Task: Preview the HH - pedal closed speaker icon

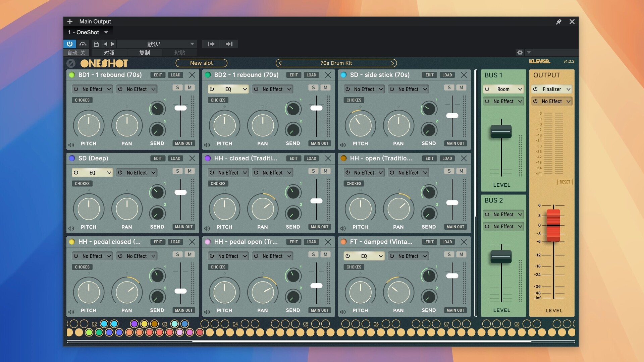Action: click(71, 312)
